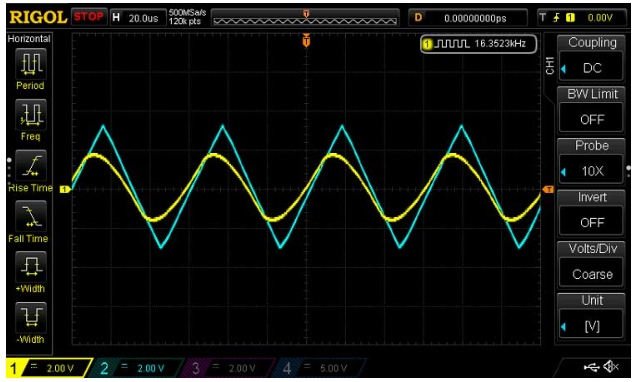Select channel 1 tab at 2.00 V
The image size is (636, 382).
coord(49,368)
